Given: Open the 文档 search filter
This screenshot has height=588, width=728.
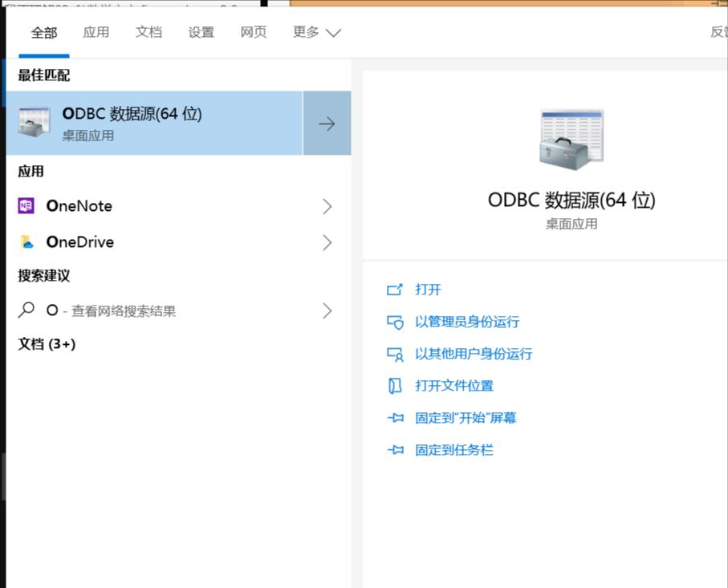Looking at the screenshot, I should click(x=148, y=33).
